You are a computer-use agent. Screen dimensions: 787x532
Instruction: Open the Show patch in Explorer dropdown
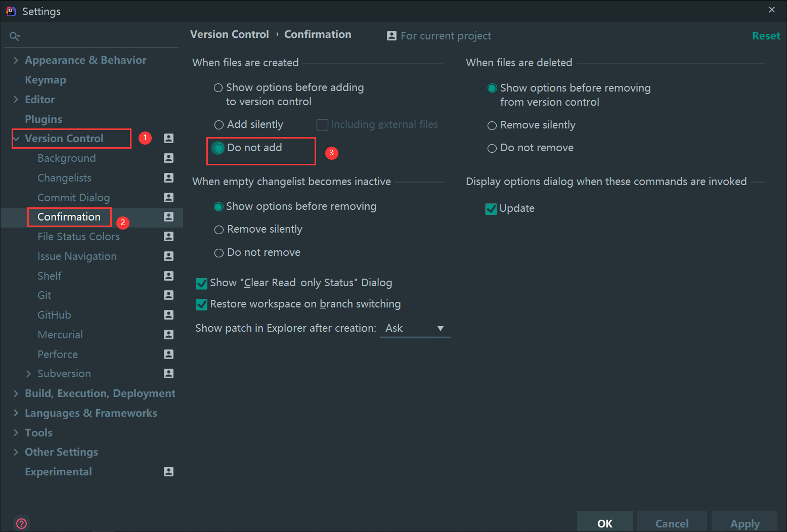pos(415,329)
